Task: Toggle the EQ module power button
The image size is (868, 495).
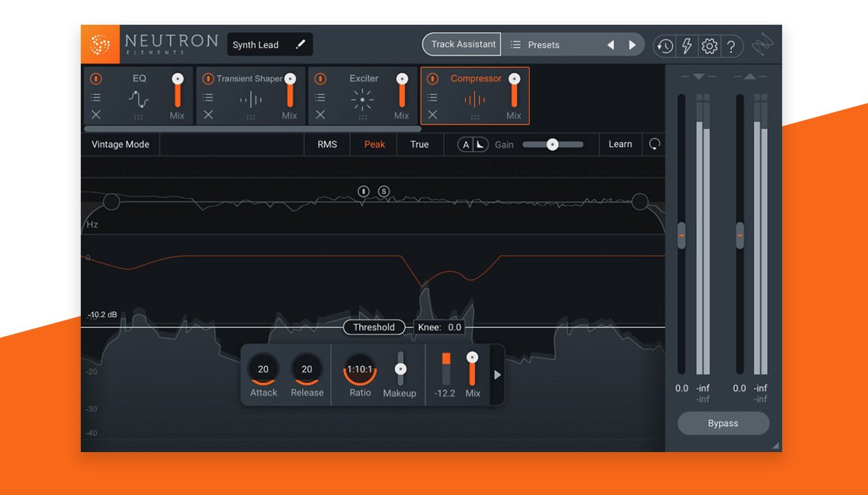Action: click(95, 79)
